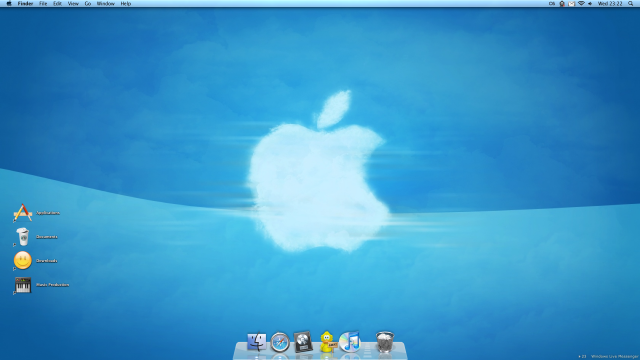This screenshot has height=360, width=640.
Task: Open the Finder menu in menu bar
Action: 25,4
